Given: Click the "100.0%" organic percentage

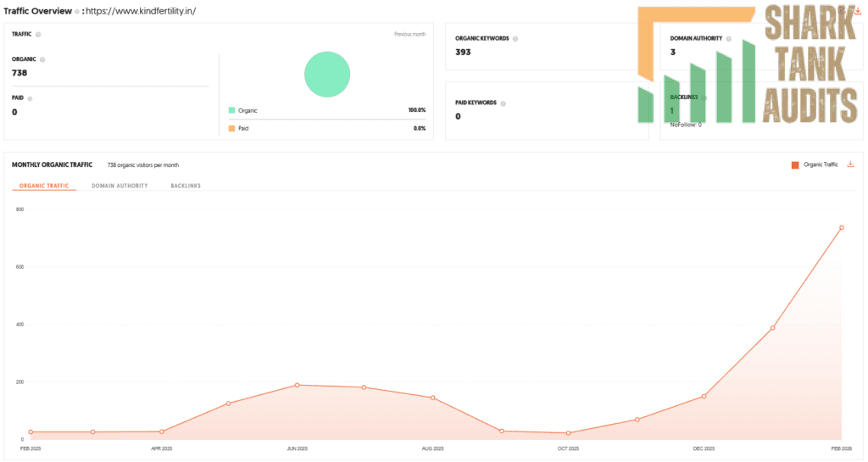Looking at the screenshot, I should click(x=417, y=110).
